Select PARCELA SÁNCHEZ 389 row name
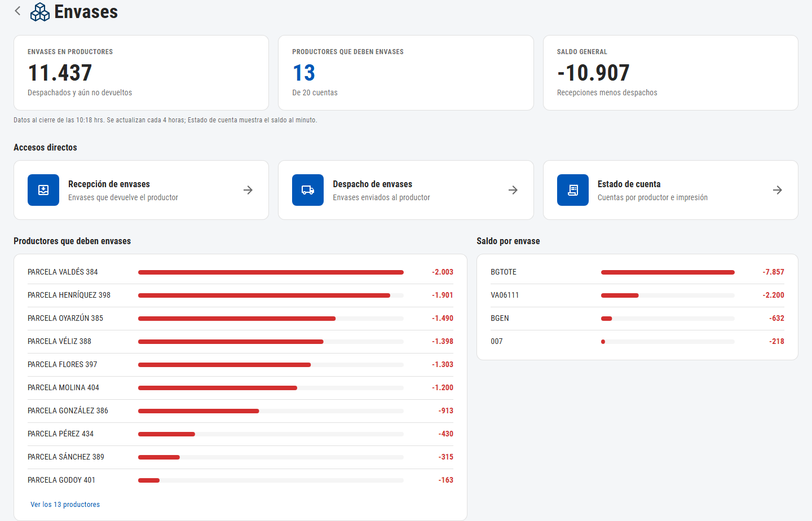The width and height of the screenshot is (812, 521). (66, 457)
